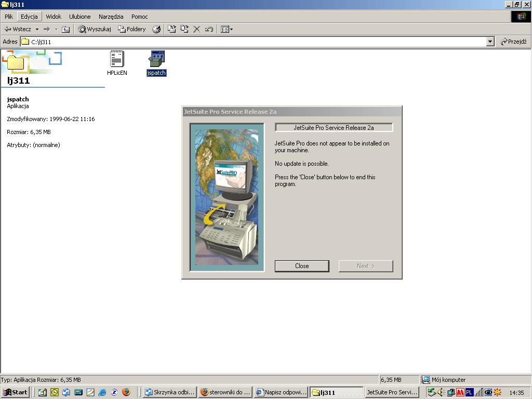
Task: Click the round Z quick launch icon
Action: tap(114, 392)
